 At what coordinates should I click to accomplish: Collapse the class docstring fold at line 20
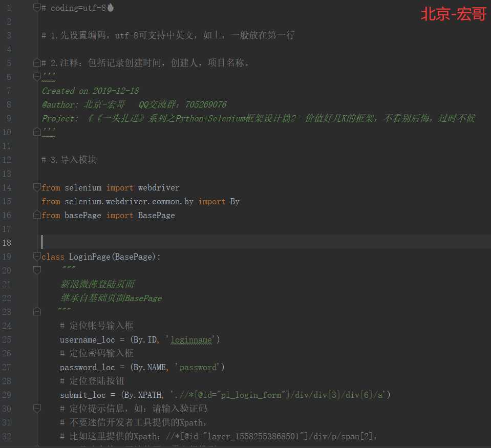pyautogui.click(x=36, y=270)
